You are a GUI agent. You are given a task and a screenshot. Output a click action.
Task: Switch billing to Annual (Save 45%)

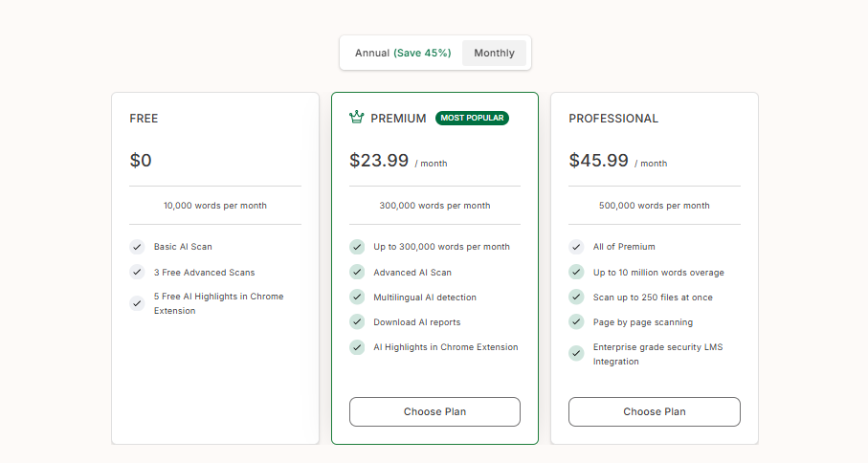(403, 54)
